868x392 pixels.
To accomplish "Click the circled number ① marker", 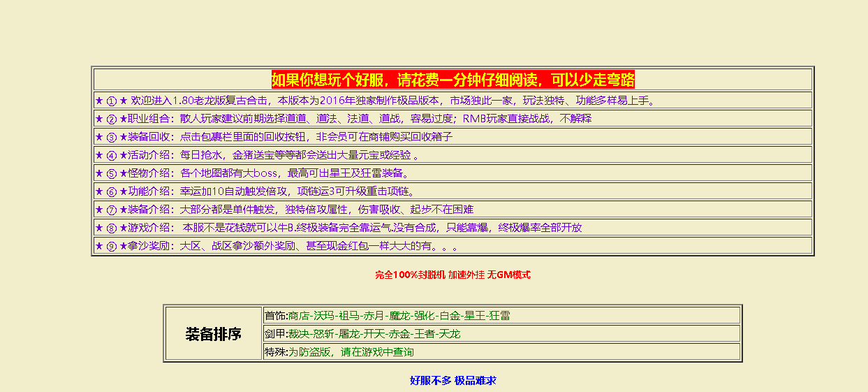I will pos(112,101).
